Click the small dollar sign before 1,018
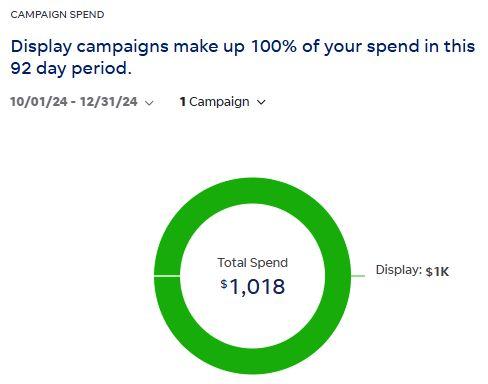 click(x=224, y=284)
